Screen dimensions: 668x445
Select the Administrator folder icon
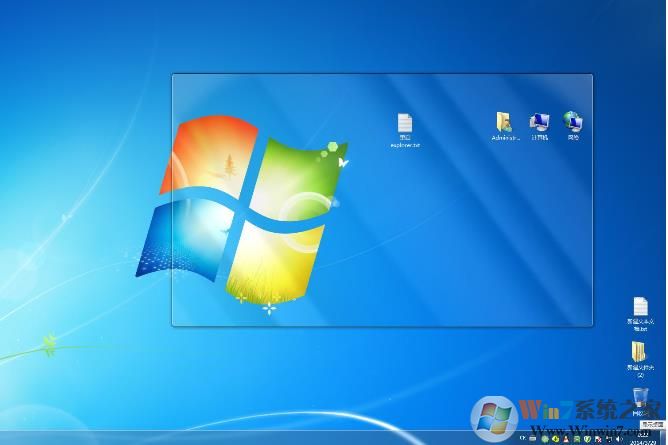[x=505, y=123]
